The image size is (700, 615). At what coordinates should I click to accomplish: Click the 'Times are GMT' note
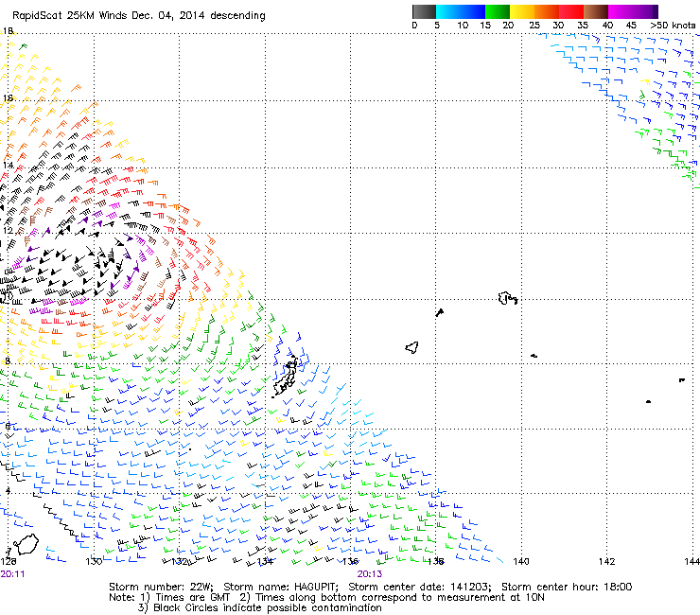point(192,598)
